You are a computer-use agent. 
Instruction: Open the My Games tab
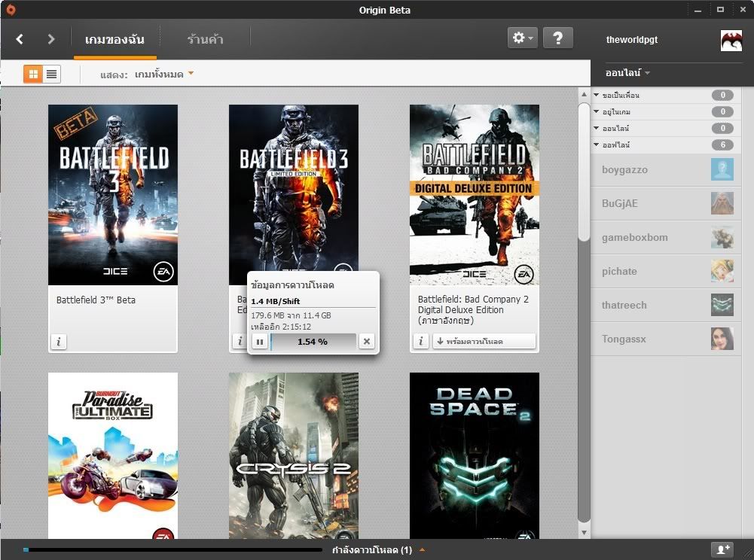tap(114, 39)
